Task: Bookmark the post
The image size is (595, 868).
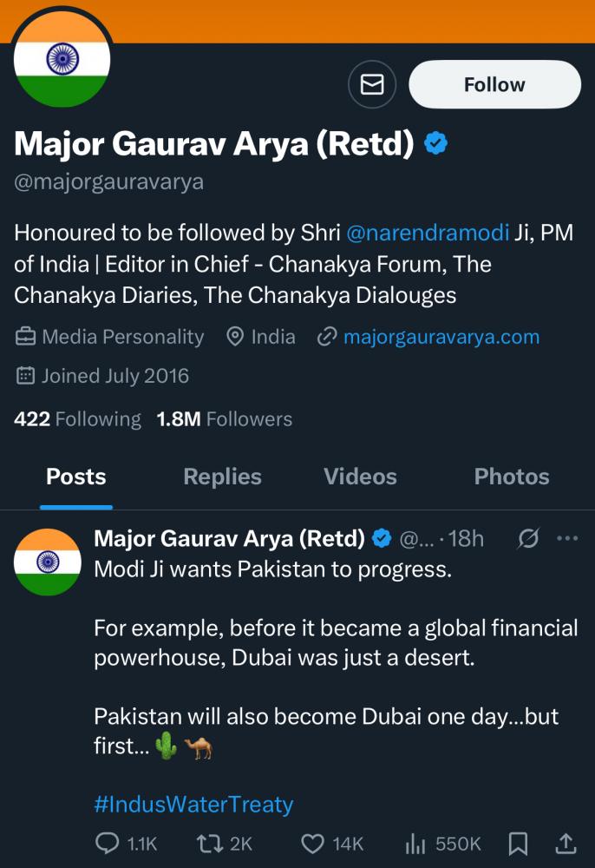Action: 518,843
